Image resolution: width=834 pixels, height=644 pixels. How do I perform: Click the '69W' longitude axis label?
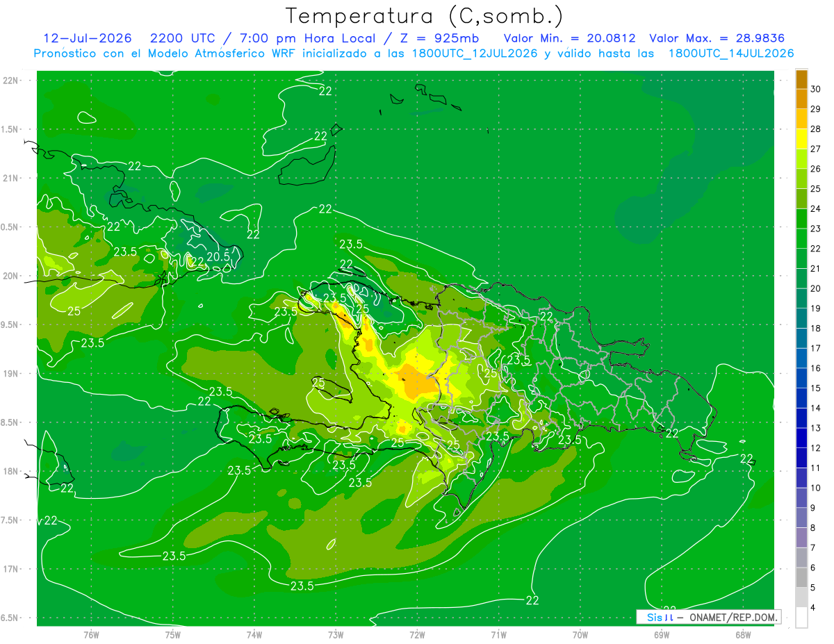pyautogui.click(x=662, y=634)
